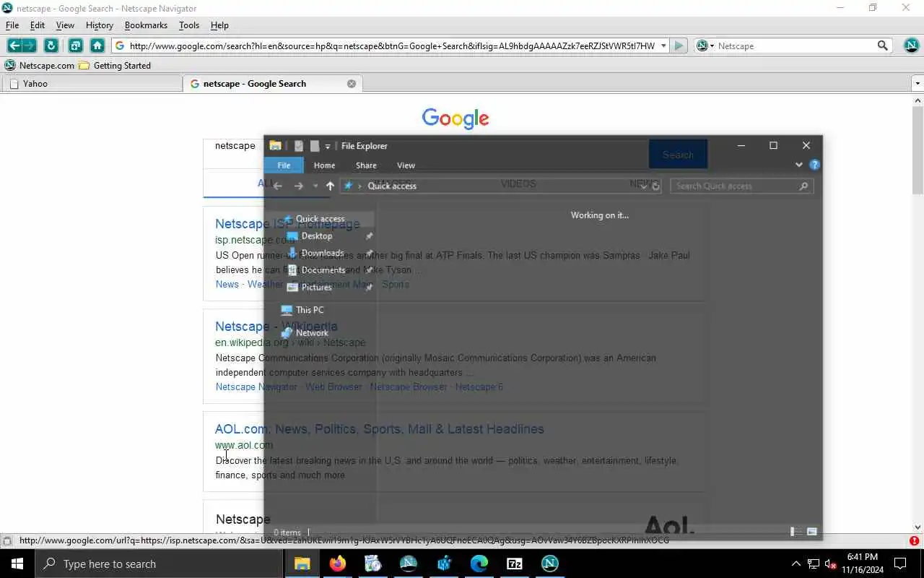Go back in File Explorer
924x578 pixels.
(x=278, y=186)
